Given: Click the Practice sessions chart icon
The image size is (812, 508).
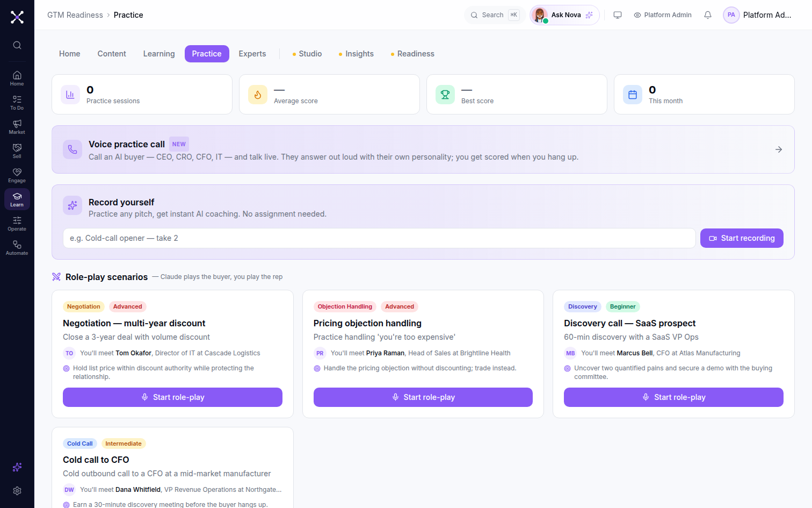Looking at the screenshot, I should pos(70,95).
